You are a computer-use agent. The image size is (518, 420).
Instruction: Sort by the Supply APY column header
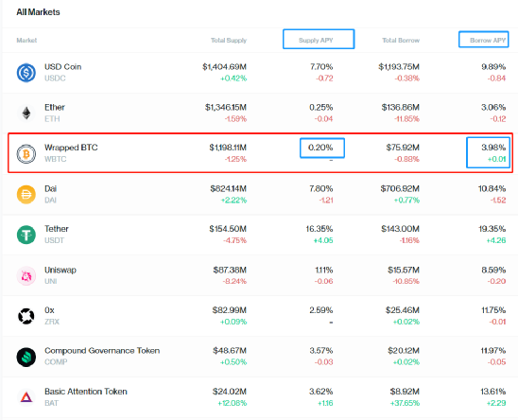(316, 41)
